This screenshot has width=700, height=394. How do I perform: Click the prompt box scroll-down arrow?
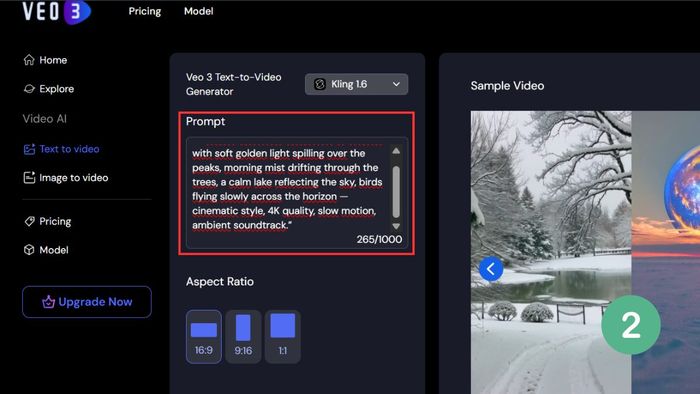pos(396,226)
